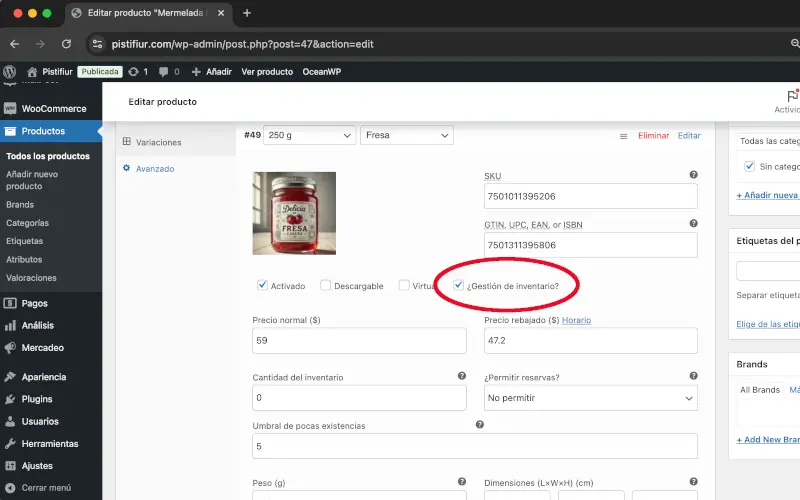
Task: Toggle the Virtual checkbox
Action: 404,285
